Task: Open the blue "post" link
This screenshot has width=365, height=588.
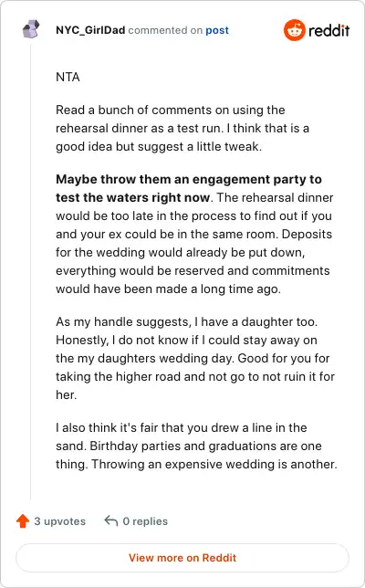Action: pos(217,30)
